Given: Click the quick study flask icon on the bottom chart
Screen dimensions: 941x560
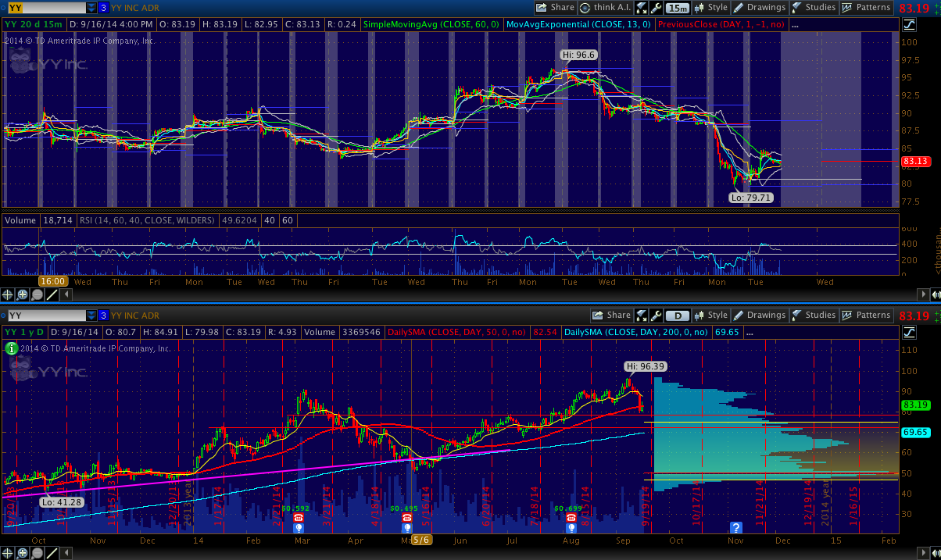Looking at the screenshot, I should 642,316.
